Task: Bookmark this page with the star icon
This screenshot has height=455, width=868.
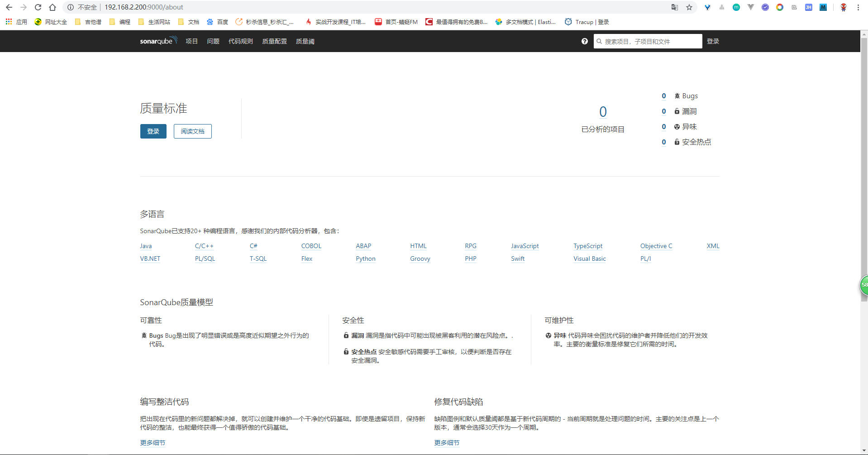Action: [689, 8]
